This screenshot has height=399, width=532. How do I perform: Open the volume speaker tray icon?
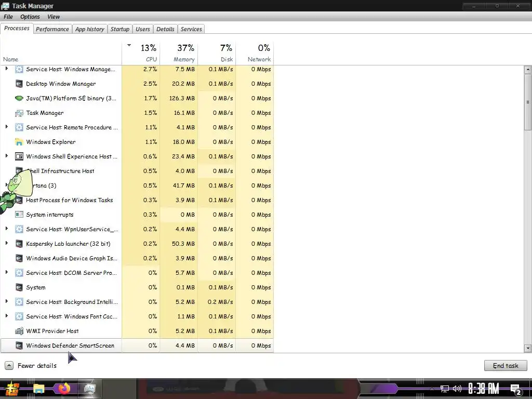tap(457, 389)
